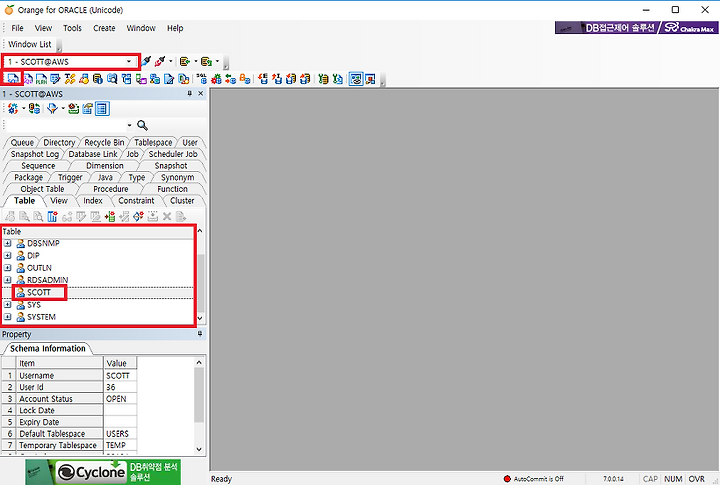Toggle the highlighted monitor window icon in main toolbar
The height and width of the screenshot is (485, 720).
(356, 79)
